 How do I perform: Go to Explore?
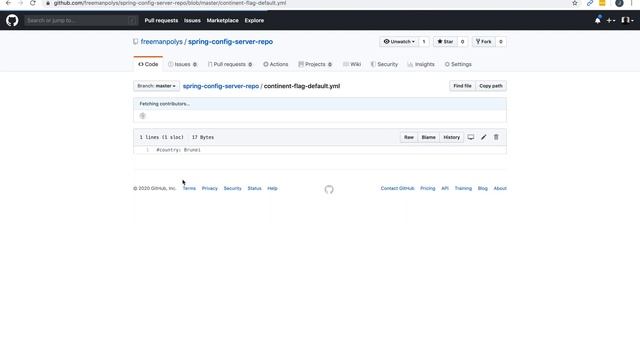click(254, 20)
